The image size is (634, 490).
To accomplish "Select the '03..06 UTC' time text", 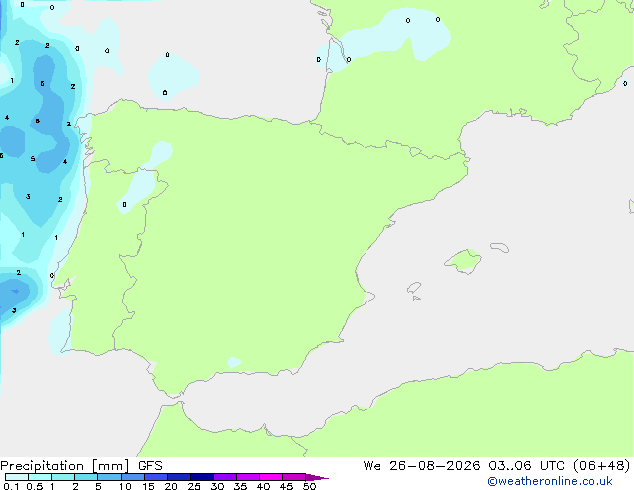I will click(526, 466).
